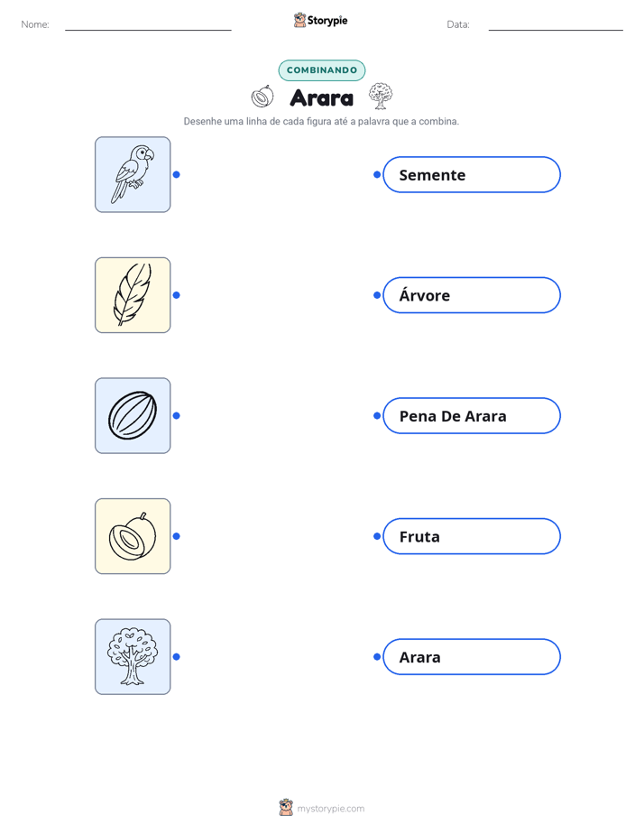This screenshot has width=644, height=834.
Task: Click the Pena De Arara word box
Action: click(x=472, y=415)
